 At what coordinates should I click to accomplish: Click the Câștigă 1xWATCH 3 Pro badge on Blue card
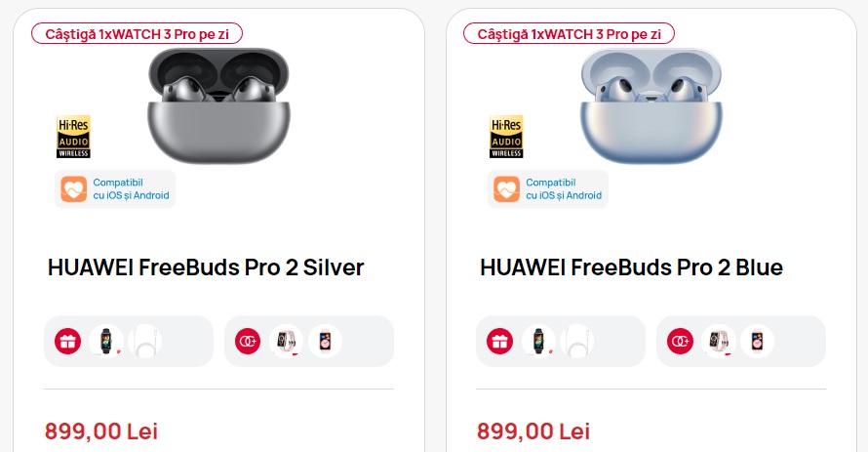[569, 34]
